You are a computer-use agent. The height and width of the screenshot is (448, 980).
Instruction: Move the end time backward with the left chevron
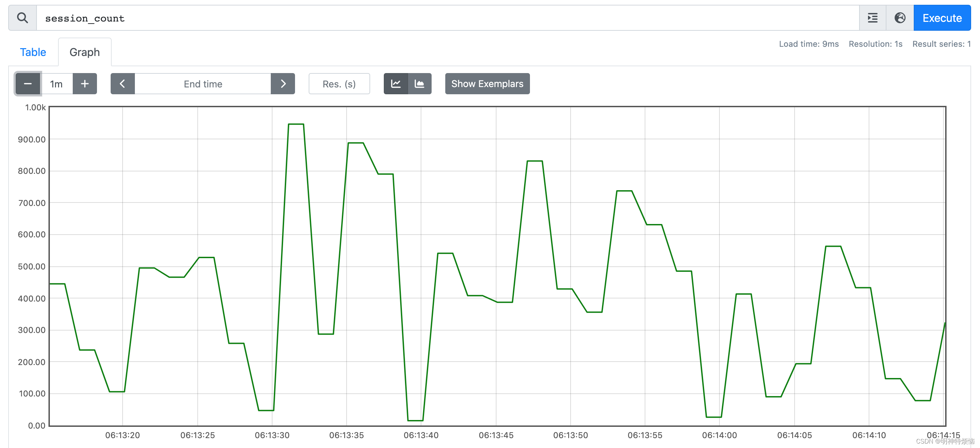123,84
